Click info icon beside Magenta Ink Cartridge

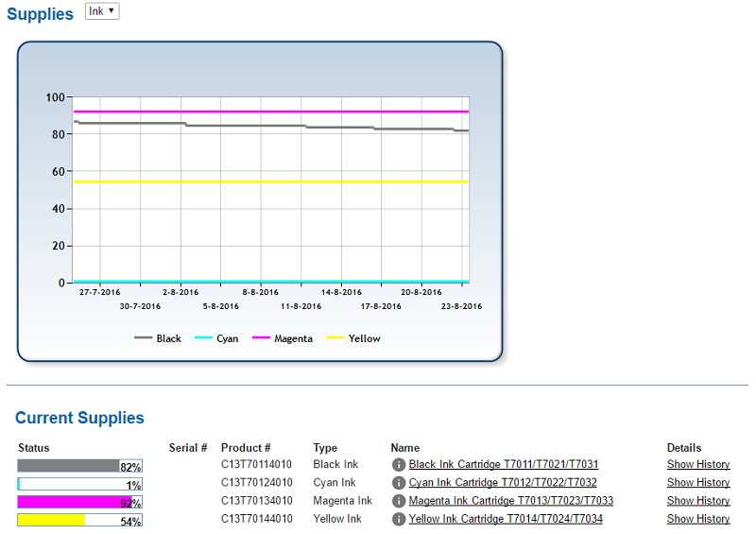pyautogui.click(x=399, y=501)
